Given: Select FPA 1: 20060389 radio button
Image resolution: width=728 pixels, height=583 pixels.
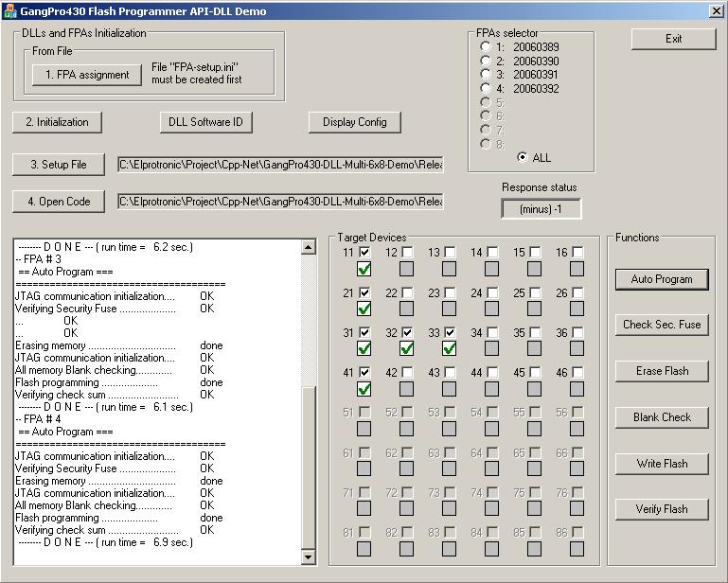Looking at the screenshot, I should (x=486, y=46).
